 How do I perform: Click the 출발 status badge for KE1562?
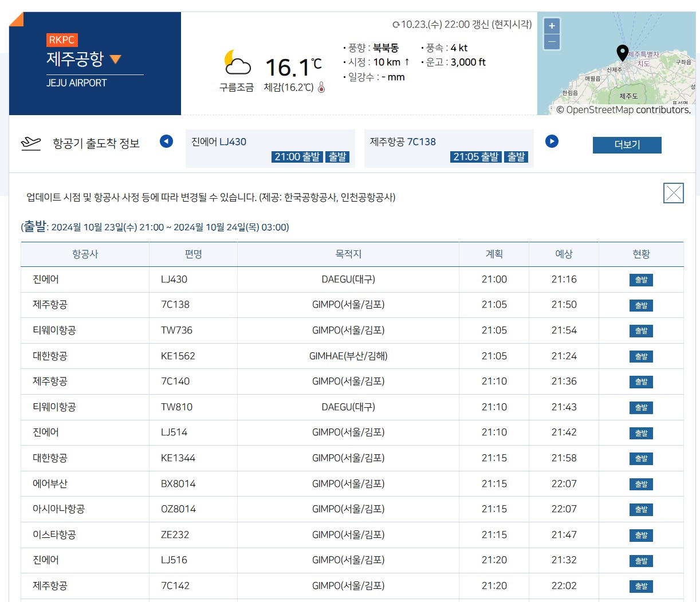point(641,356)
